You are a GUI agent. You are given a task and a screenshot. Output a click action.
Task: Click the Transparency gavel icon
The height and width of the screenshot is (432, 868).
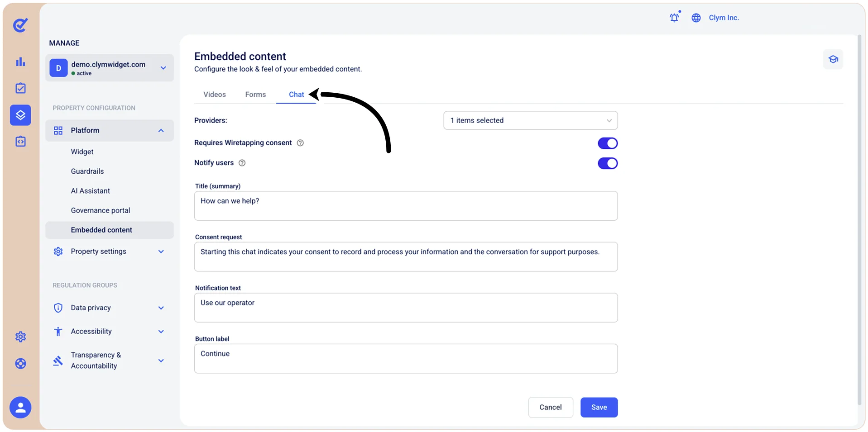58,361
